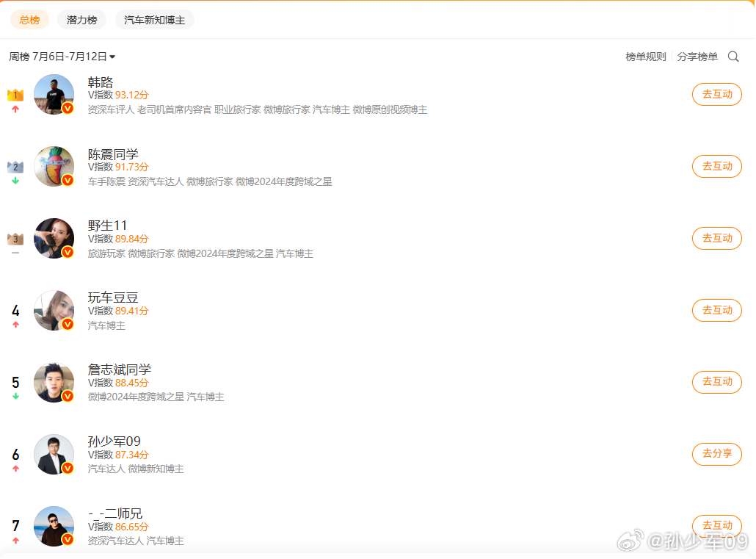The width and height of the screenshot is (756, 559).
Task: Click the username 孙少军09
Action: point(114,441)
